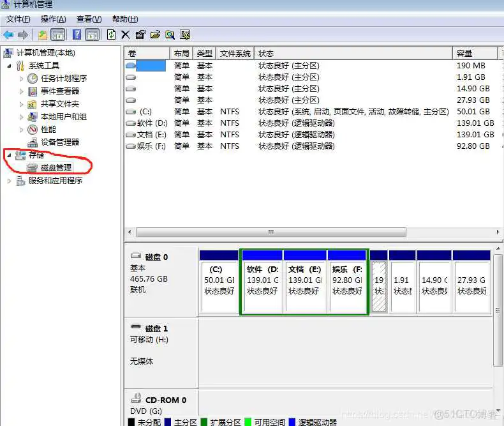Image resolution: width=504 pixels, height=426 pixels.
Task: Expand the 事件查看器 node arrow
Action: (21, 91)
